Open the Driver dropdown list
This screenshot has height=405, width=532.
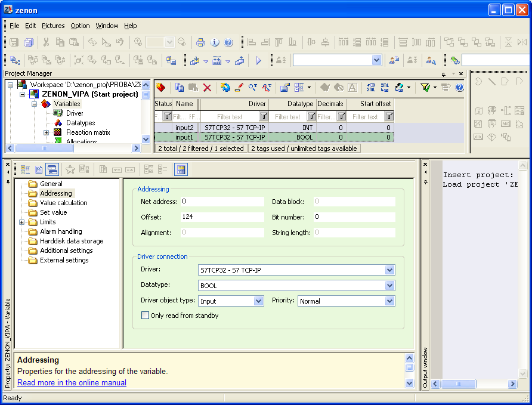click(x=389, y=270)
